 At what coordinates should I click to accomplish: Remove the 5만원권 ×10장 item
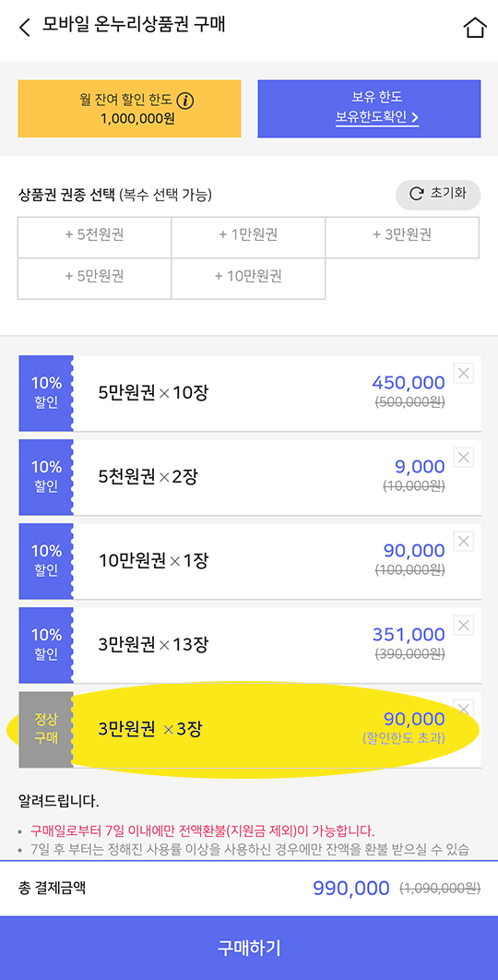(x=464, y=373)
